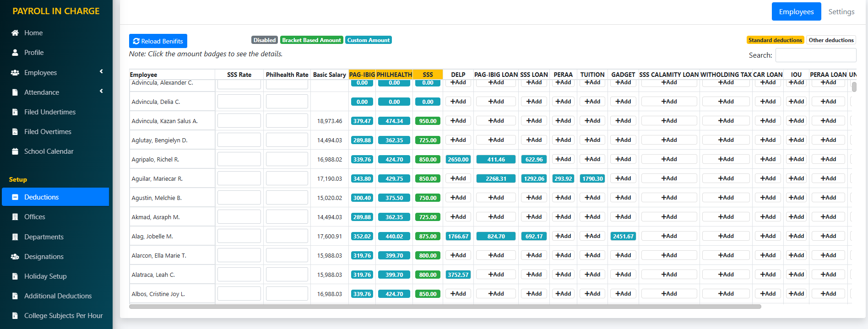Open Aguilar's 2268.31 PAG-IBIG loan badge
Screen dimensions: 868x329
pos(496,179)
